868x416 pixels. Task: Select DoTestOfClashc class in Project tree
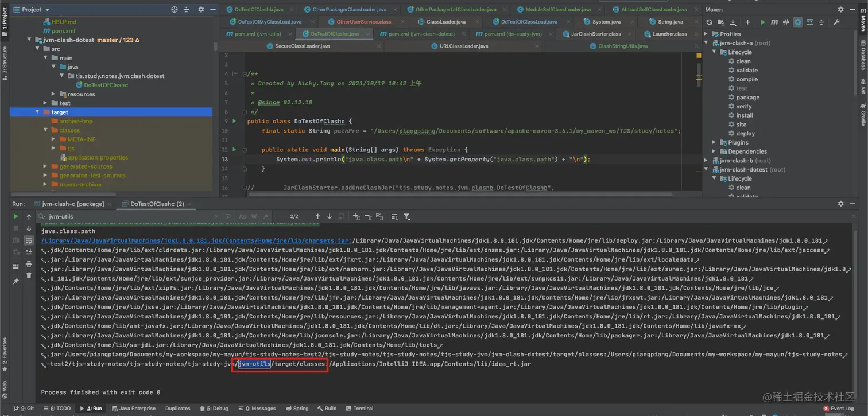click(x=102, y=85)
